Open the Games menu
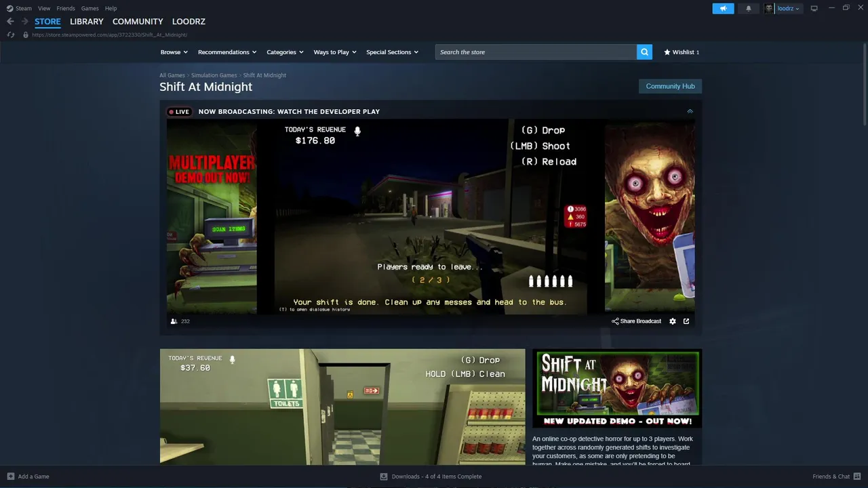The image size is (868, 488). 90,8
